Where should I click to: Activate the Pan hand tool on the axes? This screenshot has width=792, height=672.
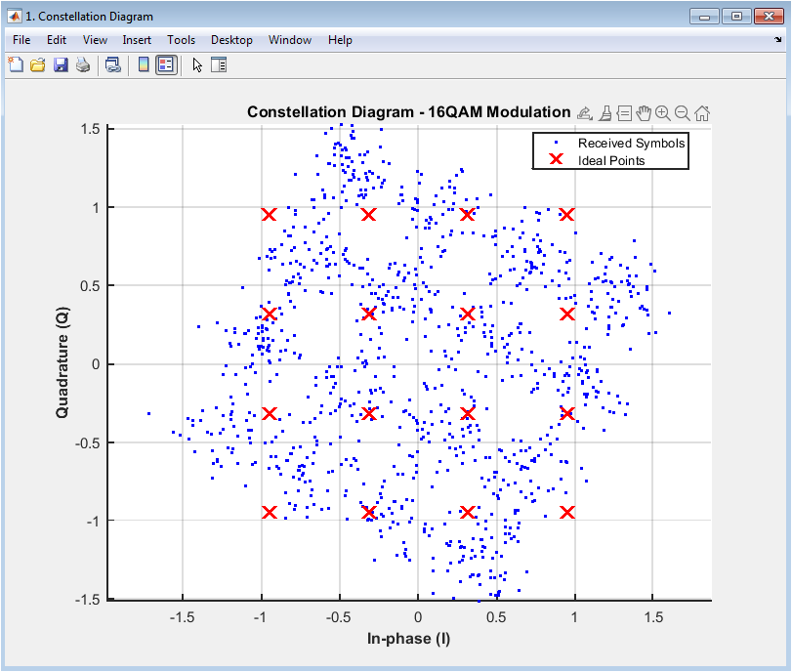pos(644,113)
